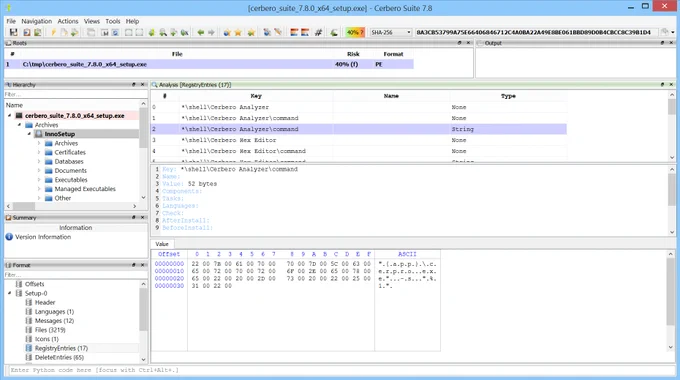Viewport: 680px width, 380px height.
Task: Float the Format panel
Action: (134, 265)
